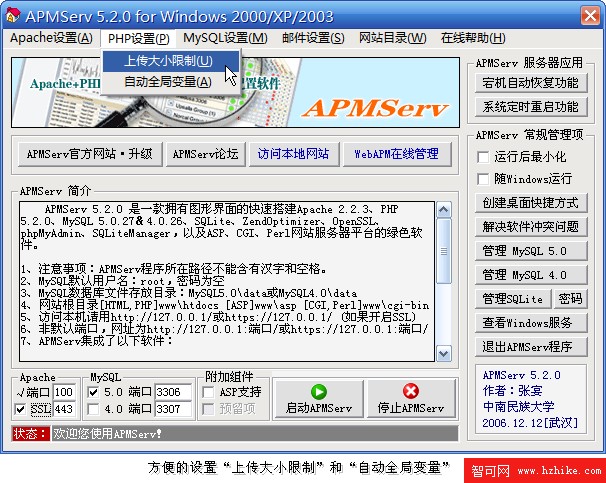Open the 网站目录(W) menu
Viewport: 606px width, 483px height.
click(x=393, y=38)
